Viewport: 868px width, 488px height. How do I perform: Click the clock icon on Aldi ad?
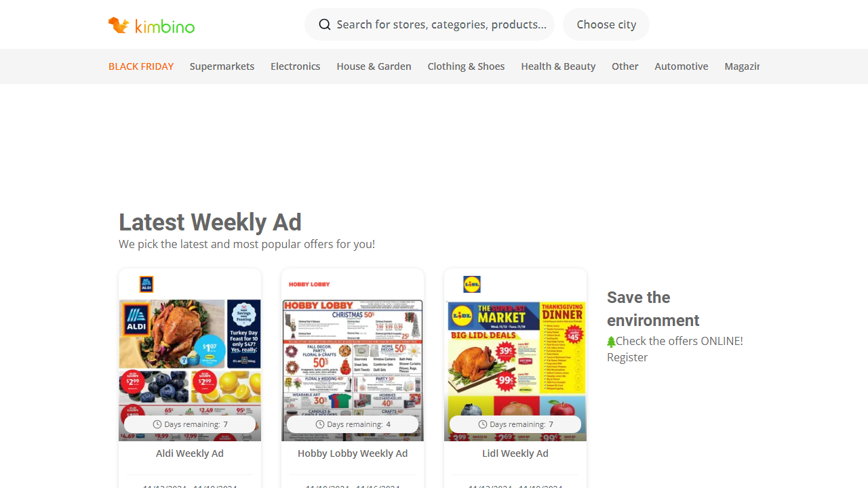tap(157, 424)
